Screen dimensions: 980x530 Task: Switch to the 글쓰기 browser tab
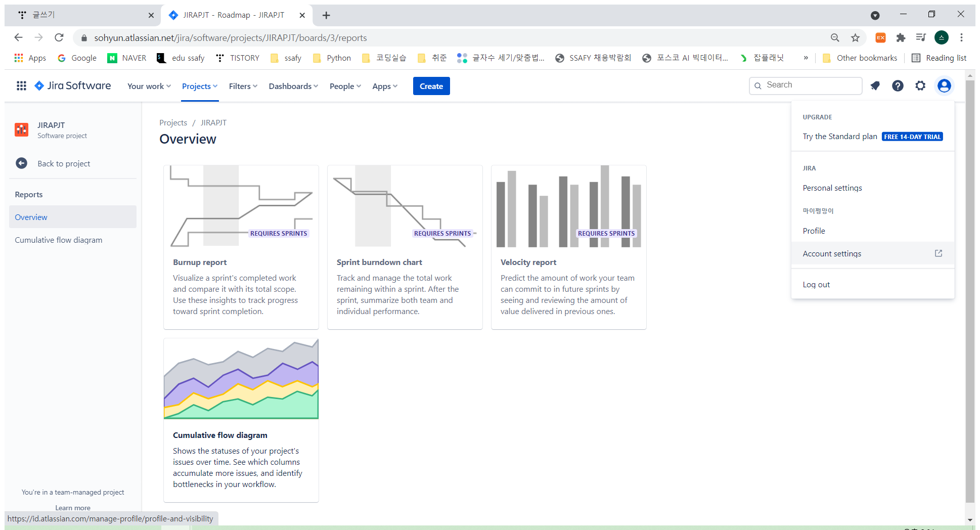83,15
